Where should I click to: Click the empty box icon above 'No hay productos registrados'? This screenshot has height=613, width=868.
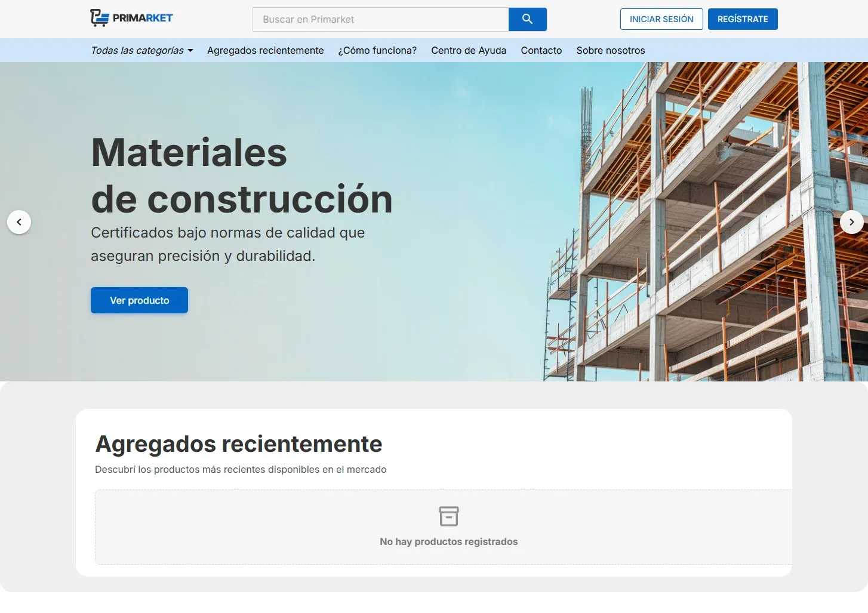(449, 516)
